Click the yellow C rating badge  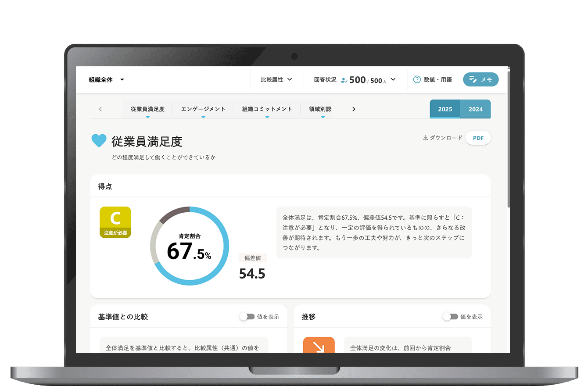(115, 222)
